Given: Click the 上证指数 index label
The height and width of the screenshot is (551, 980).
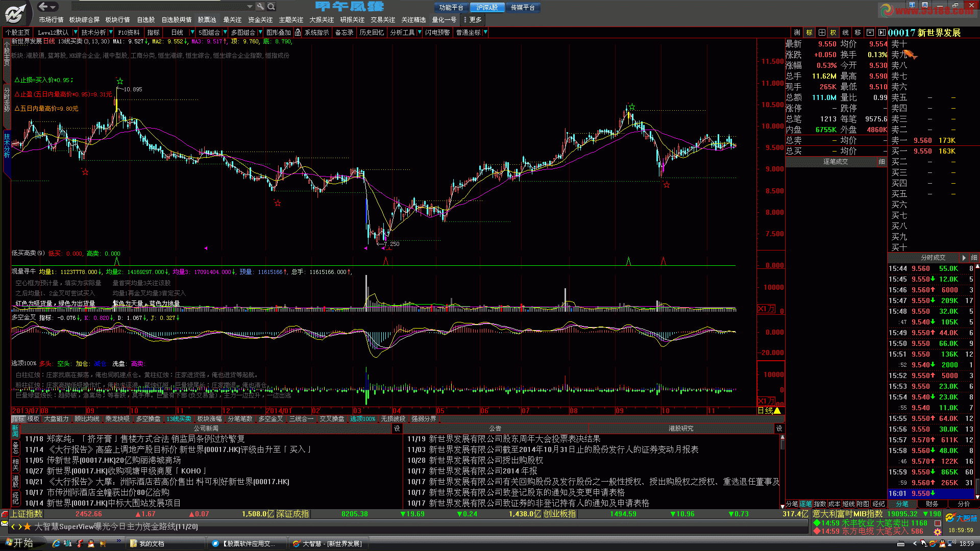Looking at the screenshot, I should click(27, 514).
